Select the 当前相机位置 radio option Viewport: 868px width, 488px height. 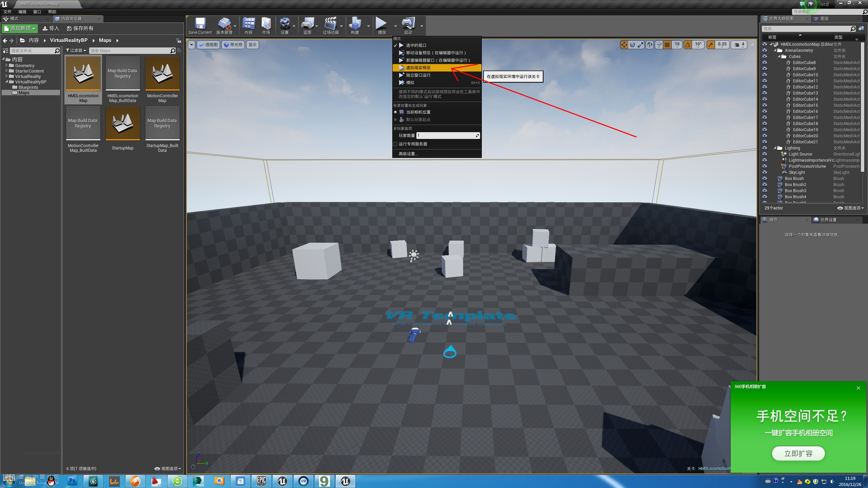(x=395, y=112)
